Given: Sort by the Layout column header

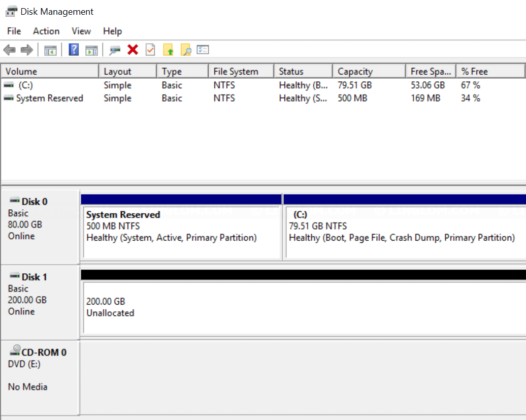Looking at the screenshot, I should (128, 72).
